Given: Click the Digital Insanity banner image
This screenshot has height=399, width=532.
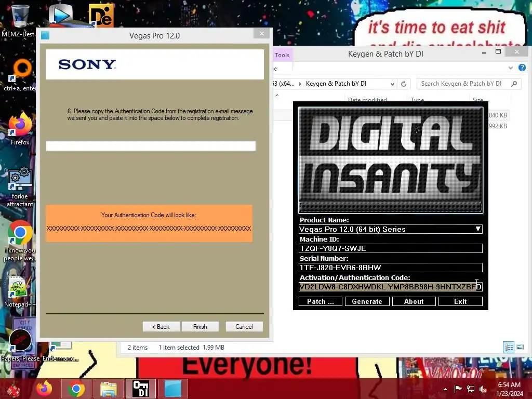Looking at the screenshot, I should click(390, 160).
